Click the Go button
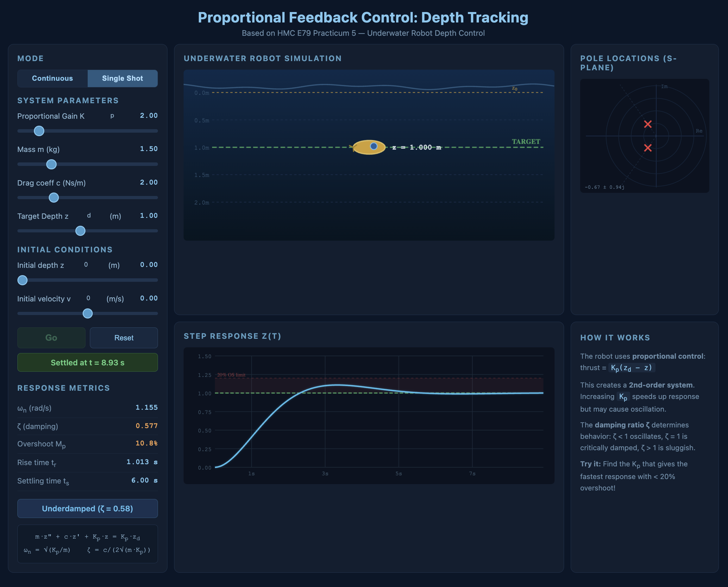The width and height of the screenshot is (728, 587). tap(51, 338)
